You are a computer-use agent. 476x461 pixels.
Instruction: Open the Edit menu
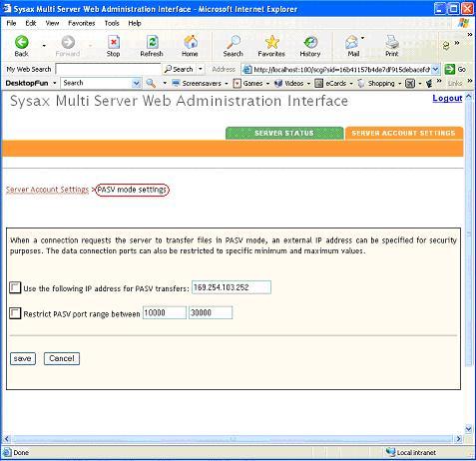coord(31,23)
